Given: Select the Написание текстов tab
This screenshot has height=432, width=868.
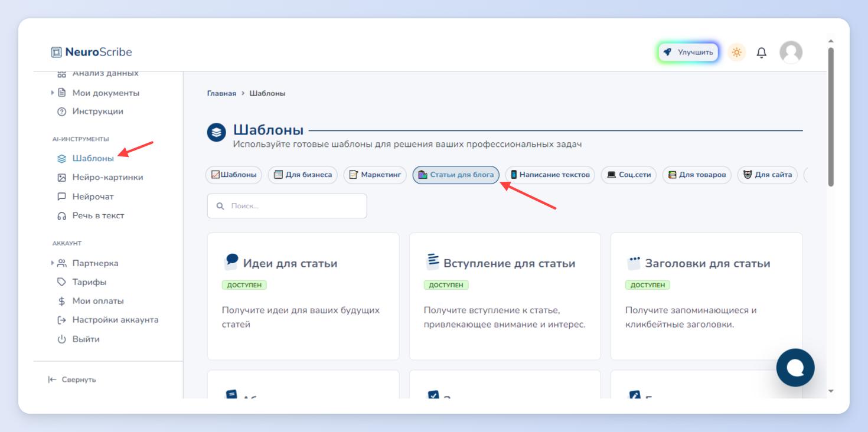Looking at the screenshot, I should 550,175.
